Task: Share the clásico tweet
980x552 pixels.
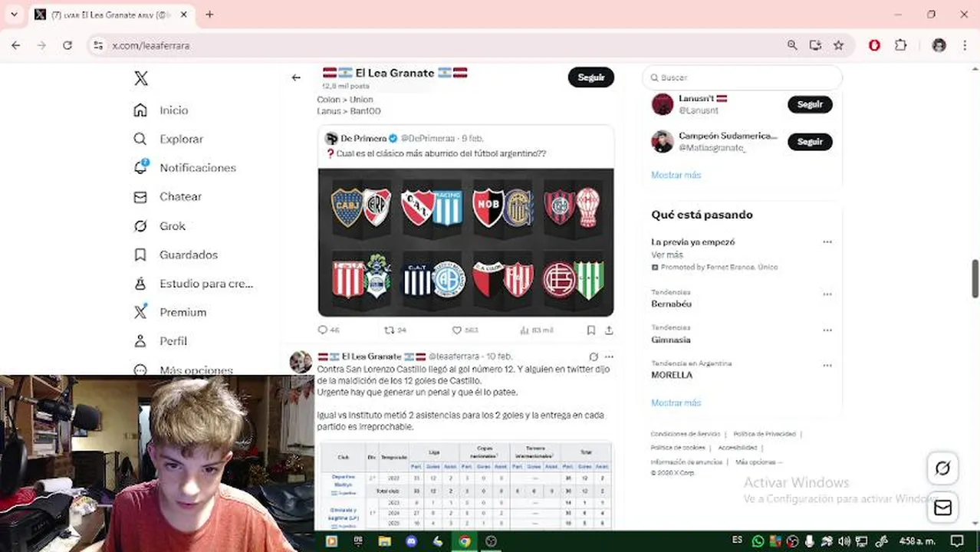Action: pos(609,330)
